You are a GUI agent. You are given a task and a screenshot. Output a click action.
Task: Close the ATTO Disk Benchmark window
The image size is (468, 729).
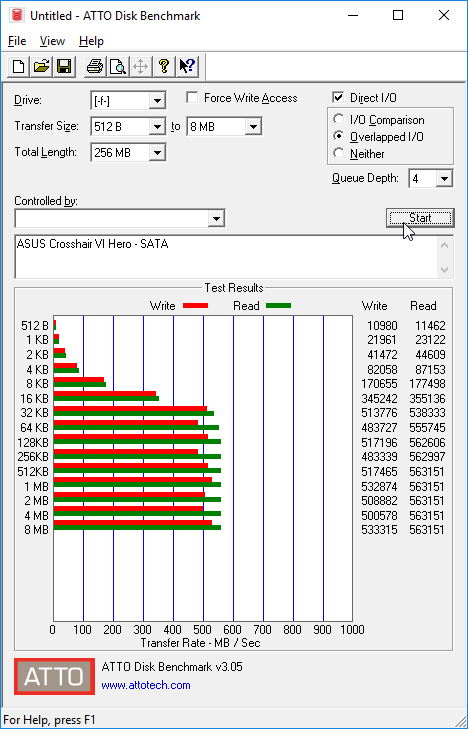(x=444, y=15)
